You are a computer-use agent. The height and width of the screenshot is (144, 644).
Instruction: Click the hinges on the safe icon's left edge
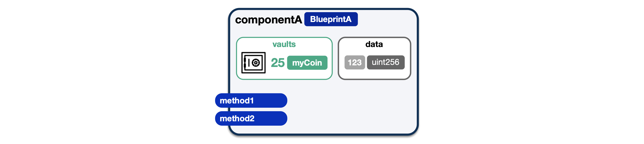[245, 63]
